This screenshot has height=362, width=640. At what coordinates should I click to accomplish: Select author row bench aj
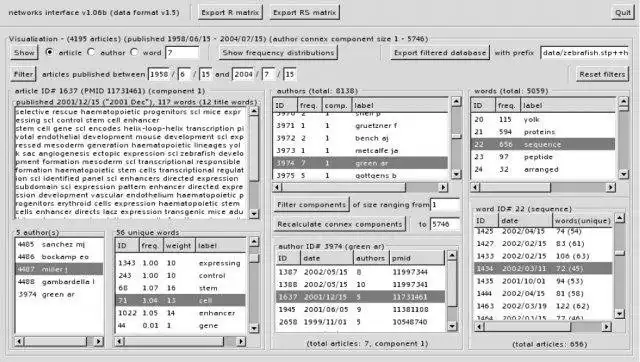click(x=360, y=138)
